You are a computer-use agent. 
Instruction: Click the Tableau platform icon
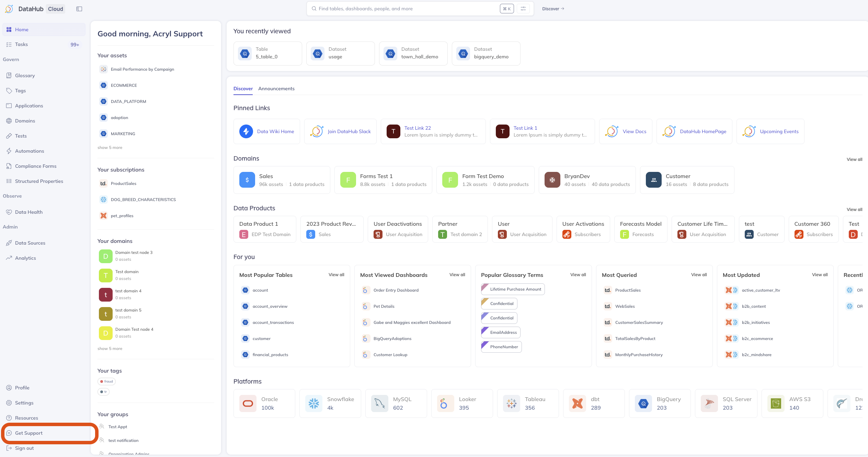(x=512, y=403)
